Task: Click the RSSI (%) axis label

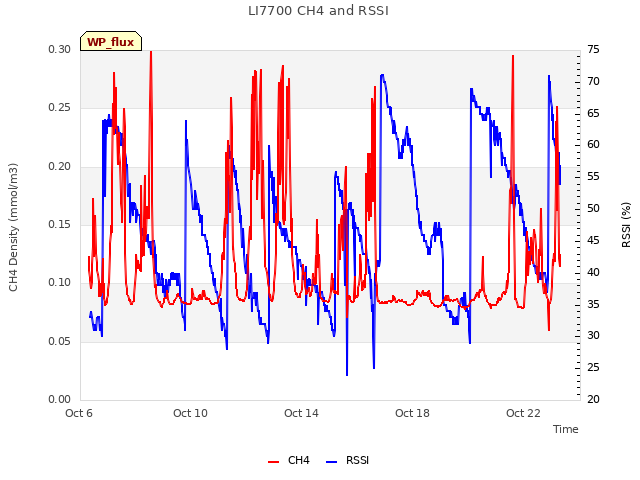Action: pos(626,224)
